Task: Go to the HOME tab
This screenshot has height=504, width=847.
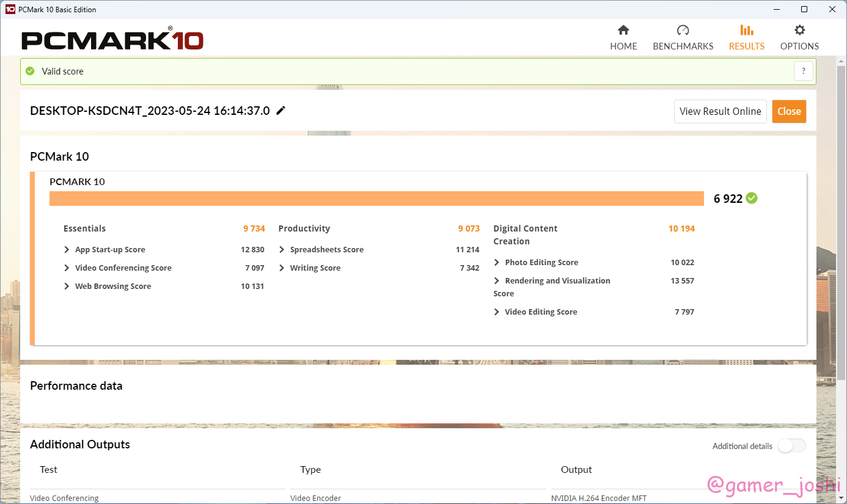Action: click(x=623, y=37)
